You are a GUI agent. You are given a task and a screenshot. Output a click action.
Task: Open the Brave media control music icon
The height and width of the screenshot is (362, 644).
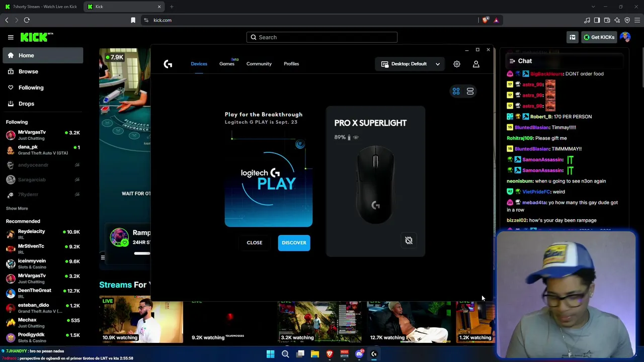pyautogui.click(x=587, y=20)
